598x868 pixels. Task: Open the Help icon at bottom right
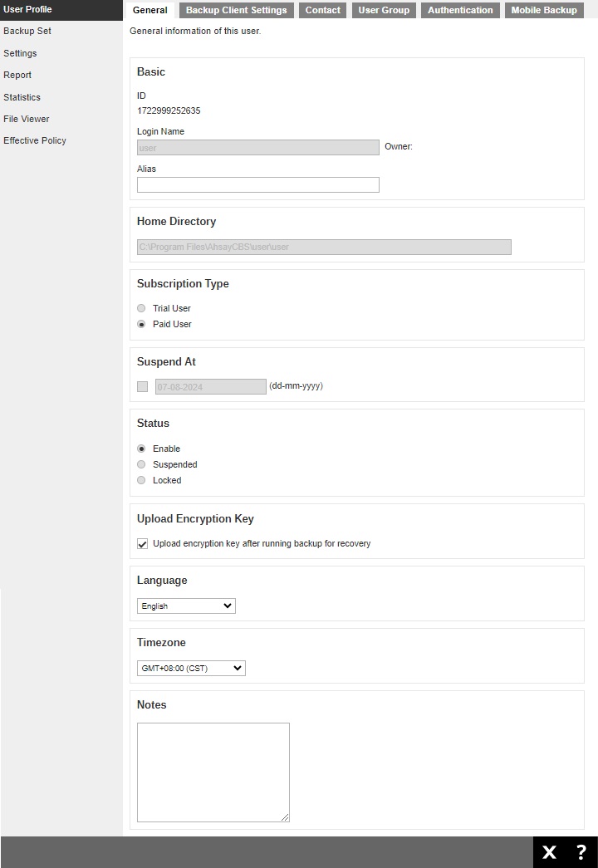[x=580, y=852]
